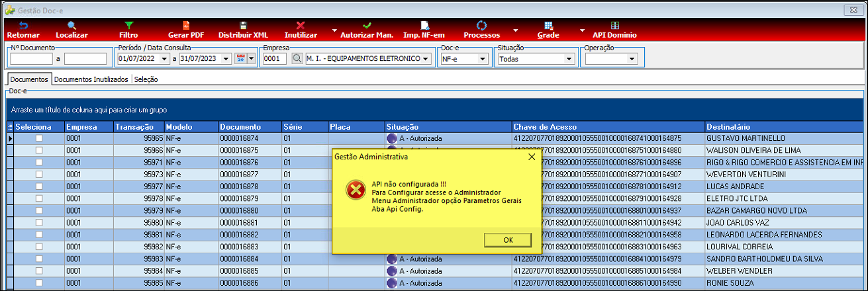
Task: Click destinatário LOURIVAL CORREIA
Action: 785,246
